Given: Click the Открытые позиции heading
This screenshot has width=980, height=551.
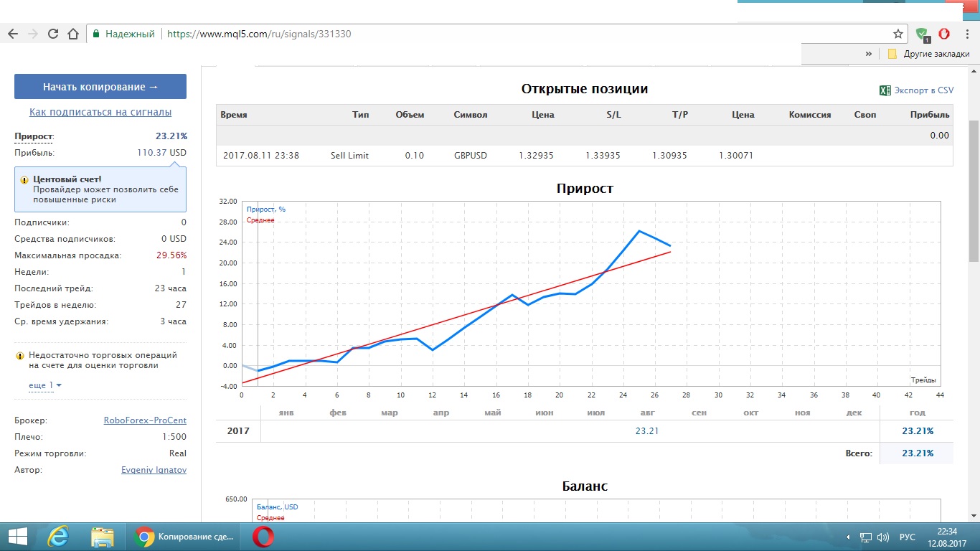Looking at the screenshot, I should 585,89.
